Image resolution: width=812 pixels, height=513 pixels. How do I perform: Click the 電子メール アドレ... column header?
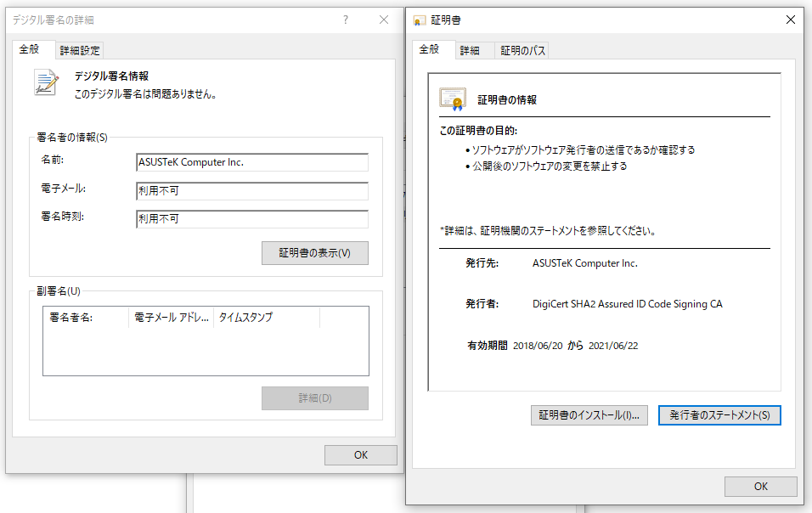(x=172, y=318)
